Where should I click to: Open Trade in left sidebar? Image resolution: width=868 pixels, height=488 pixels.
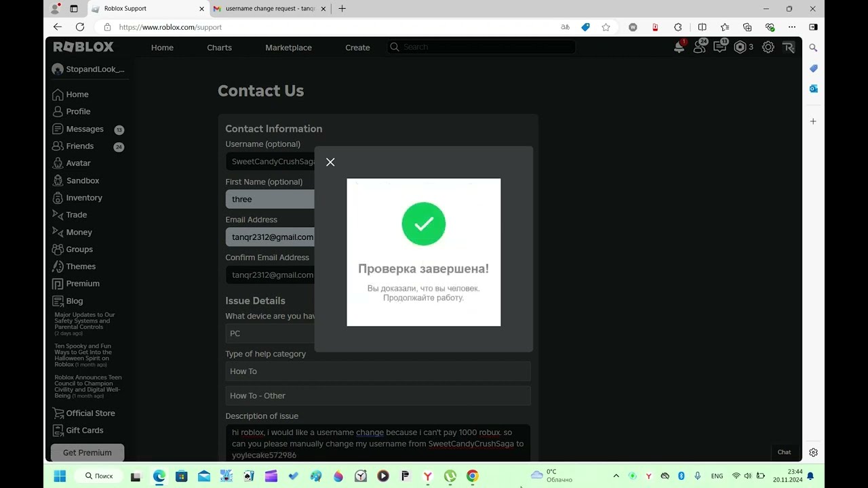(x=69, y=215)
